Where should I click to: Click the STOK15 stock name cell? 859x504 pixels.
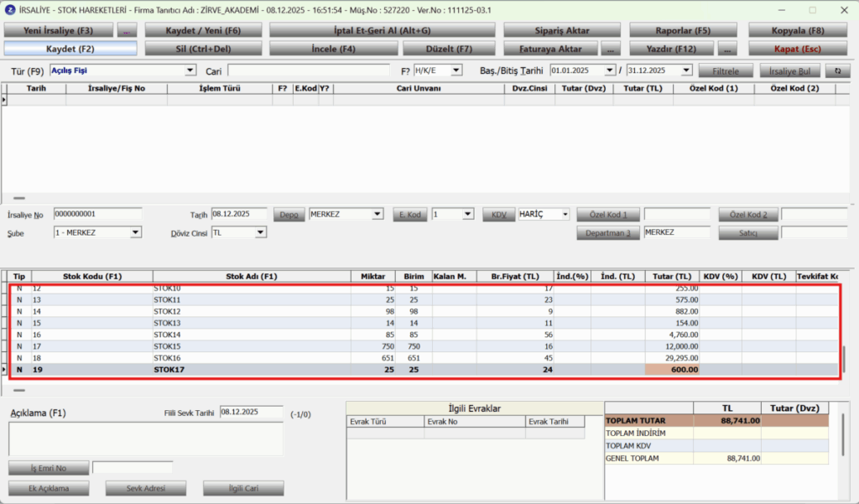(x=252, y=346)
